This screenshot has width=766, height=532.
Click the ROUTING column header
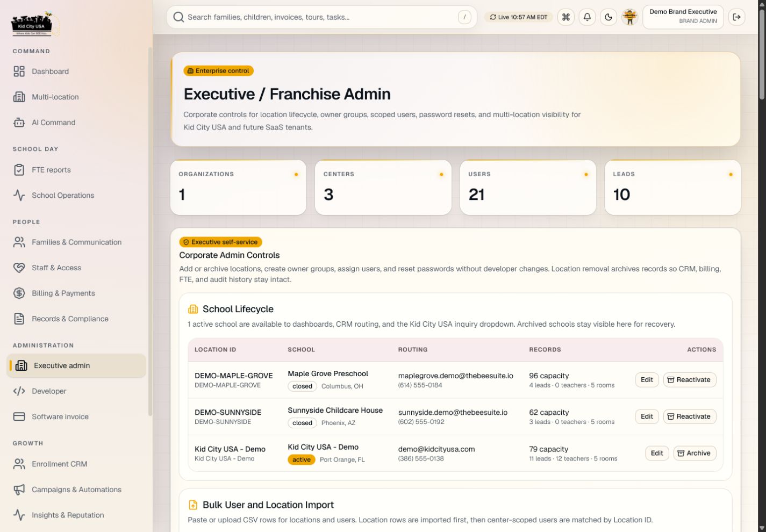413,349
